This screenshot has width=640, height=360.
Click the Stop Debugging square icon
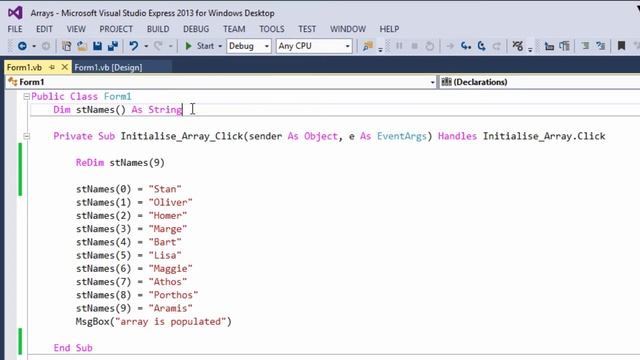414,46
